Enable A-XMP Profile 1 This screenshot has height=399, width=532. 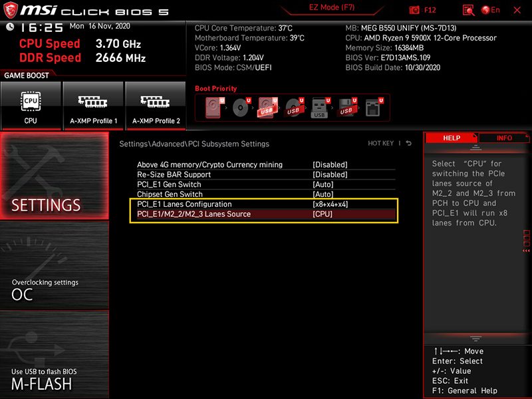[x=93, y=106]
